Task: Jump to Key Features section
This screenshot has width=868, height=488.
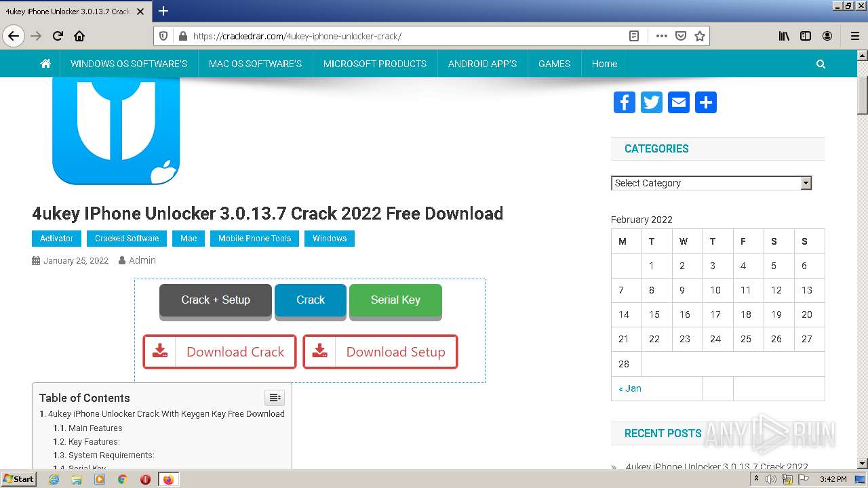Action: click(94, 442)
